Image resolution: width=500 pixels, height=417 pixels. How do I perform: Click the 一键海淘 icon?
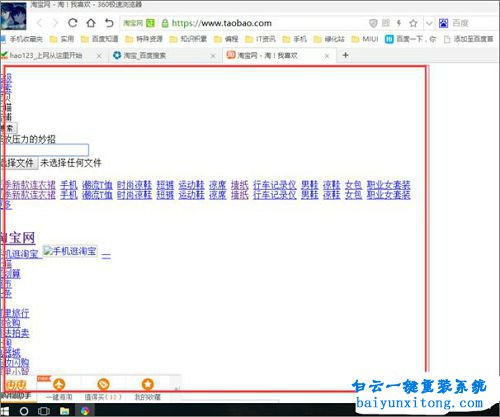(59, 385)
